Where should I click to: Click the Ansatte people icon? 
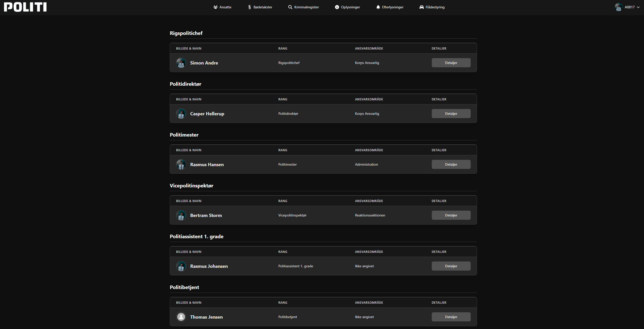(x=215, y=7)
